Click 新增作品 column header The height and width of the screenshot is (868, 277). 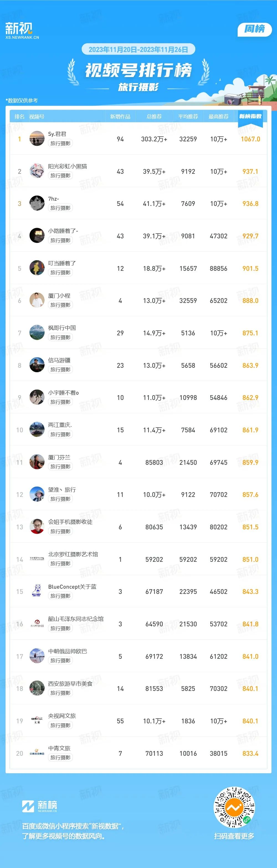120,117
